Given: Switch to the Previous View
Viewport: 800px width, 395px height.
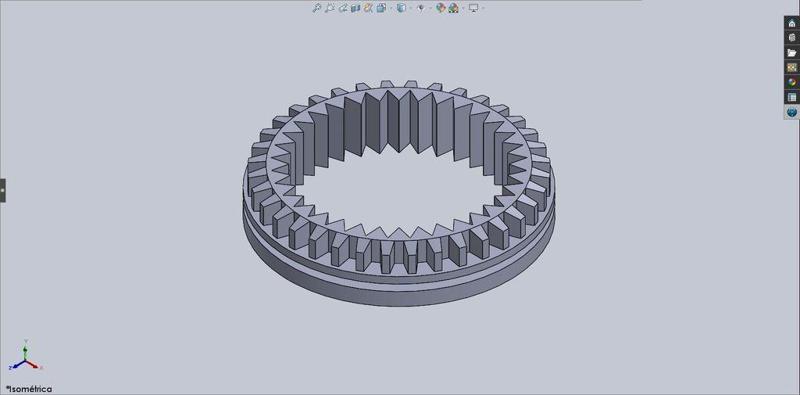Looking at the screenshot, I should click(x=343, y=8).
